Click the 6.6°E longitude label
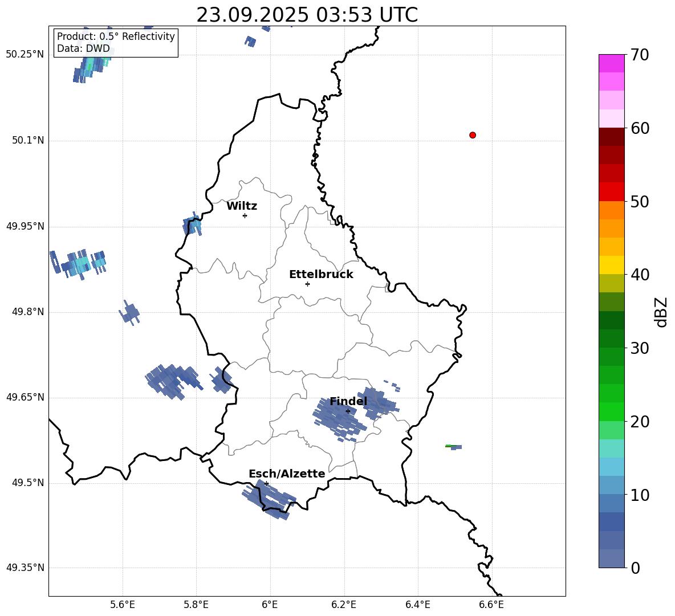 491,605
